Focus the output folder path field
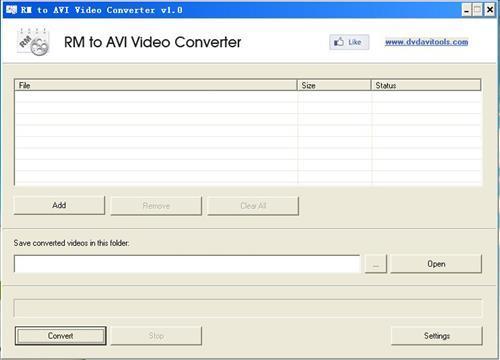500x360 pixels. 187,264
